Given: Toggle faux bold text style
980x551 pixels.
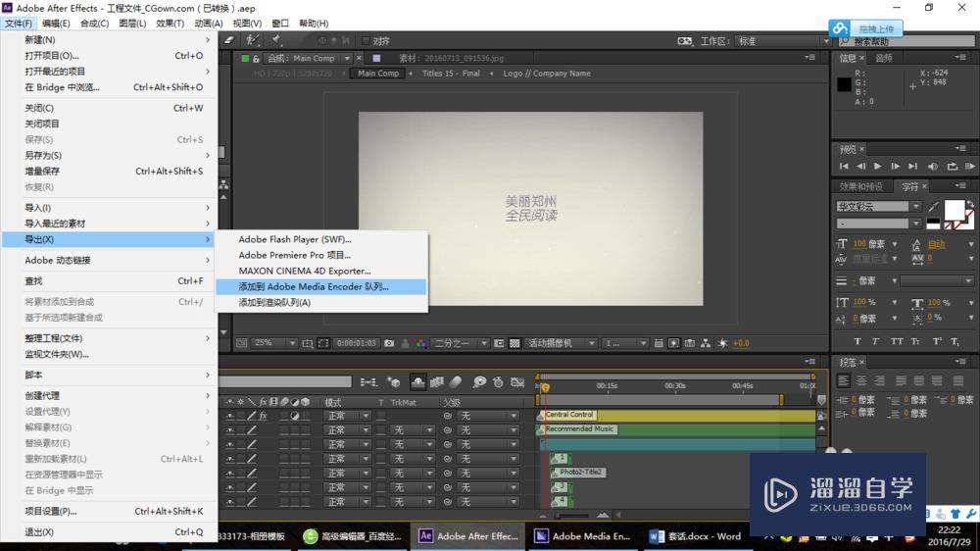Looking at the screenshot, I should pyautogui.click(x=857, y=341).
